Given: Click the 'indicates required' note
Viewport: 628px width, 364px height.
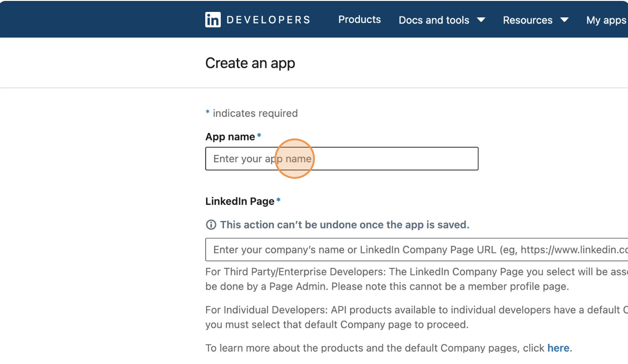Looking at the screenshot, I should click(255, 113).
